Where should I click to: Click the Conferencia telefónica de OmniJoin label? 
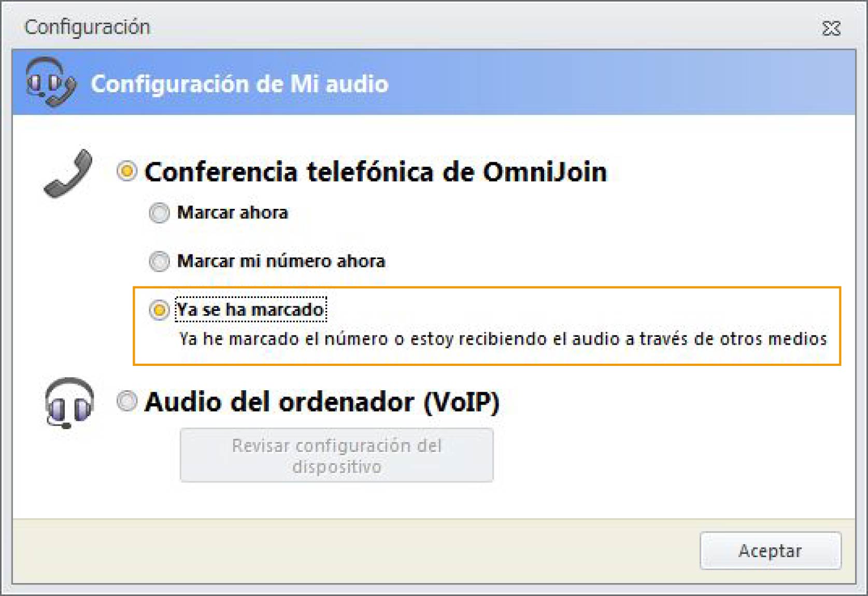click(376, 172)
